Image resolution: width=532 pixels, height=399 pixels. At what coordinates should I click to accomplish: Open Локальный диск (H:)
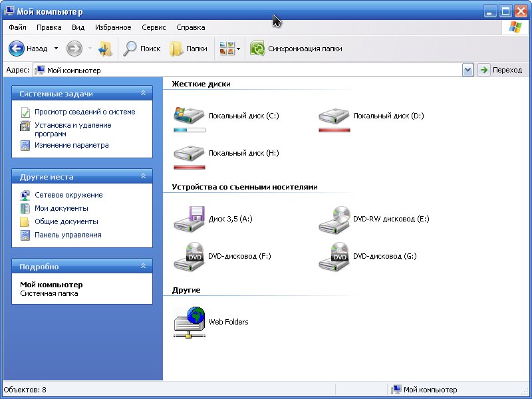(189, 152)
